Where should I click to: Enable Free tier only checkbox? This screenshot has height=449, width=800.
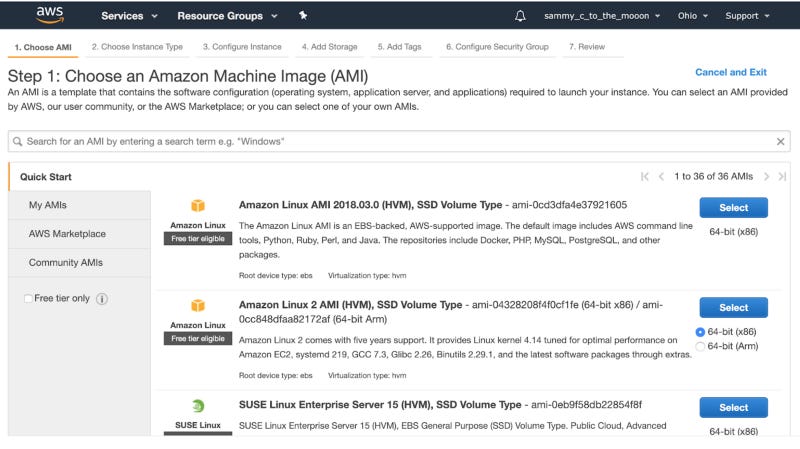(29, 298)
